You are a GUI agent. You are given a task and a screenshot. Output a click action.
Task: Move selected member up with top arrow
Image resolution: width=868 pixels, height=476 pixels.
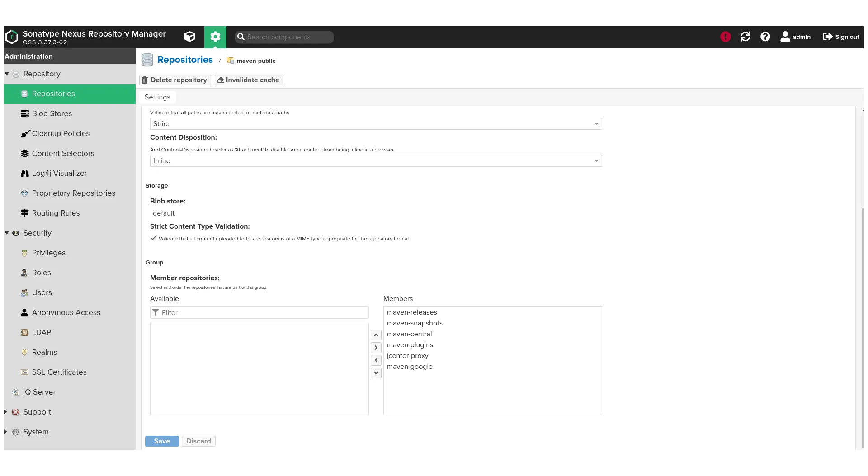tap(376, 335)
